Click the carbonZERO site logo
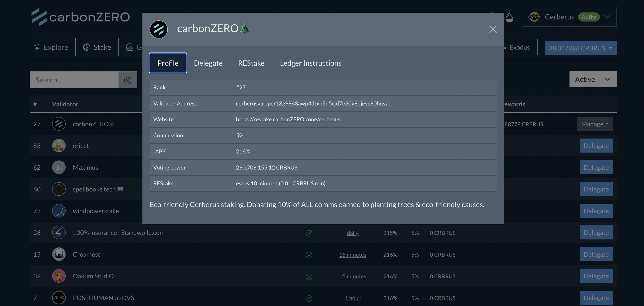644x306 pixels. coord(81,17)
